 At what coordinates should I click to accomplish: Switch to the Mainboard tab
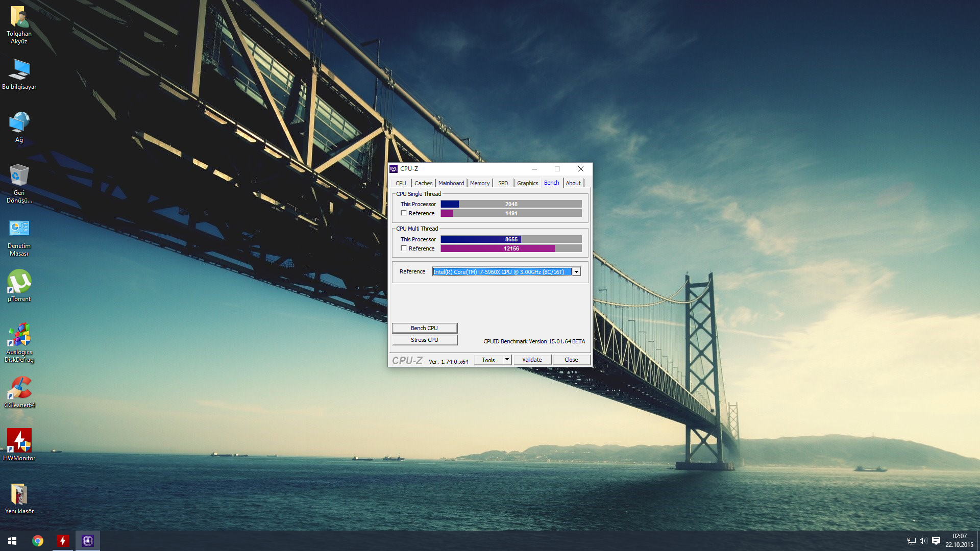[451, 183]
